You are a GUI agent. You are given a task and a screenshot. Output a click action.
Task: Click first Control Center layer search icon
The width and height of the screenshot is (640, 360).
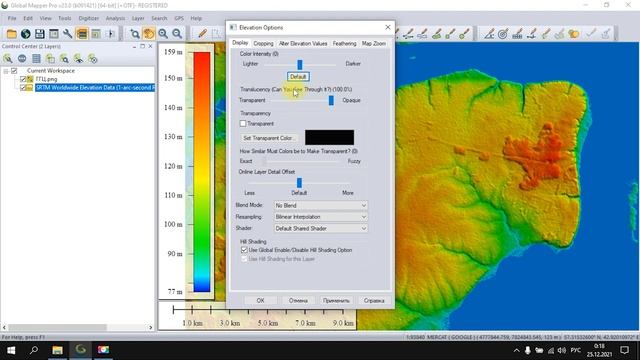8,59
